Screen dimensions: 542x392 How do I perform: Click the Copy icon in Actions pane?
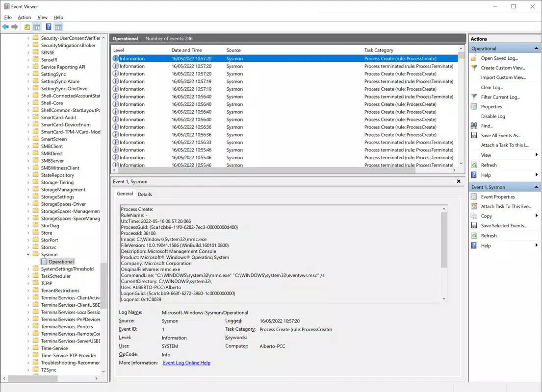pyautogui.click(x=474, y=216)
